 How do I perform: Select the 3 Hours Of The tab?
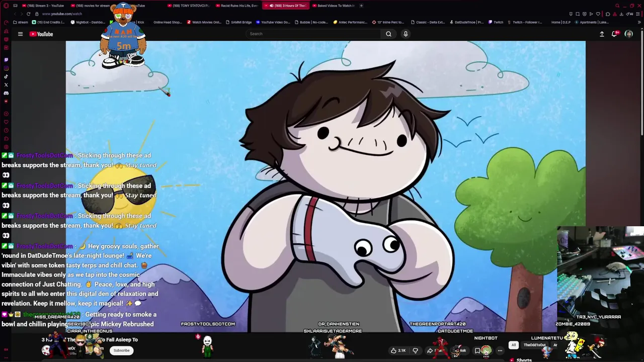coord(285,6)
